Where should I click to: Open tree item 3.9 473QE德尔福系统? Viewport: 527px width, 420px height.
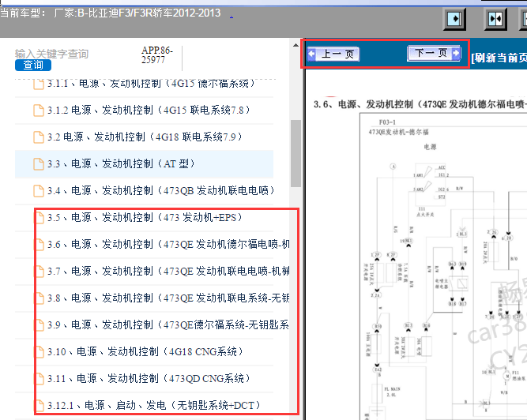coord(168,325)
